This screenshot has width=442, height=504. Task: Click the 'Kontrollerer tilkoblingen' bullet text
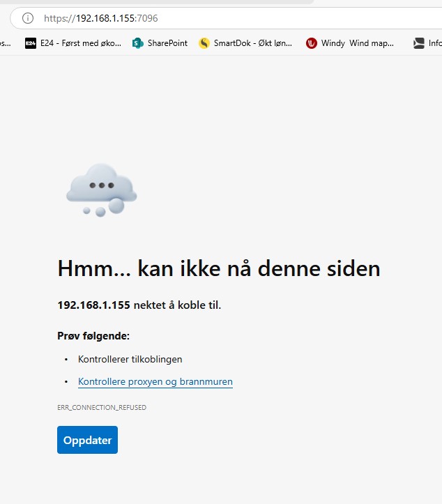tap(130, 360)
